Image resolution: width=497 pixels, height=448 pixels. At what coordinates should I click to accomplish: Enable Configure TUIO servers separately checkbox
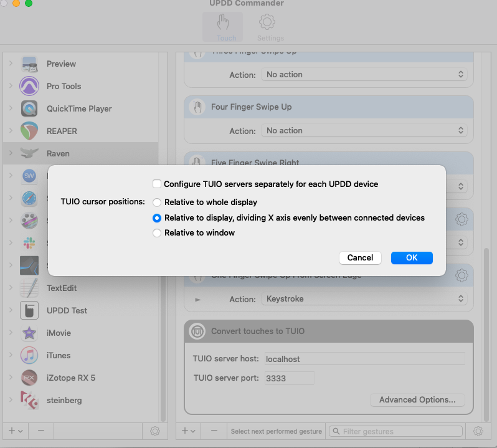[157, 184]
